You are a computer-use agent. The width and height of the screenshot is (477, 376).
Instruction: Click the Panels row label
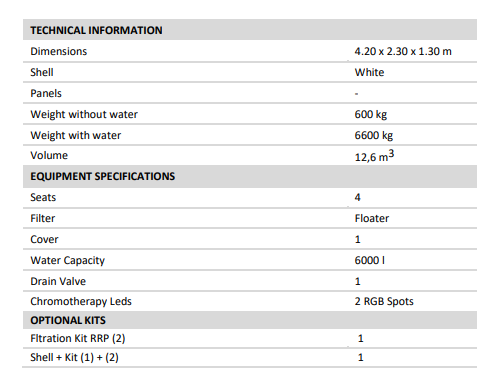point(46,93)
